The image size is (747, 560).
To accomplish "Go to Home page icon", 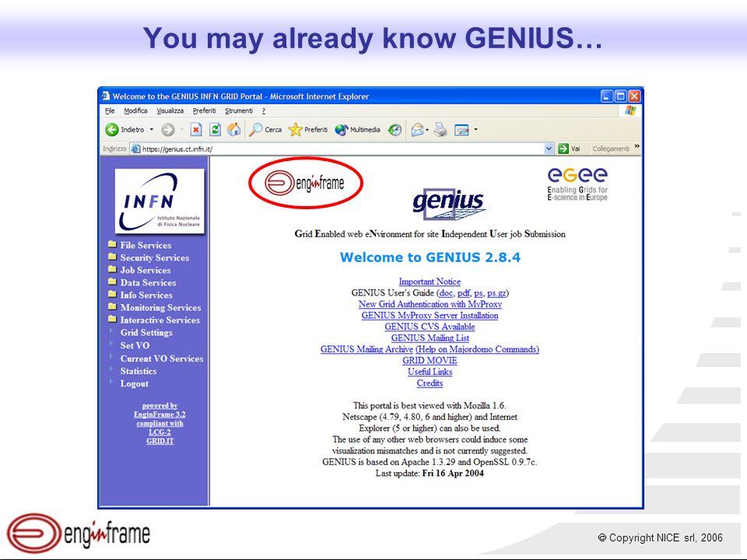I will click(x=233, y=130).
